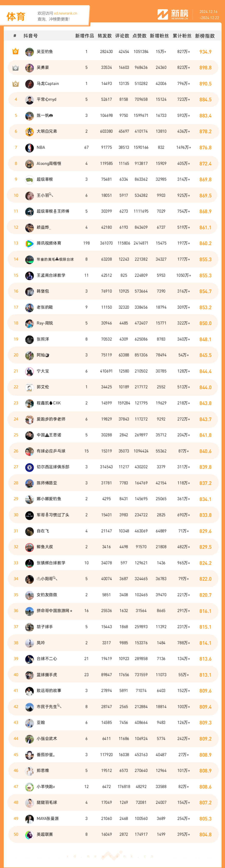Click the bronze crown rank-three icon
Viewport: 225px width, 868px height.
coord(15,84)
